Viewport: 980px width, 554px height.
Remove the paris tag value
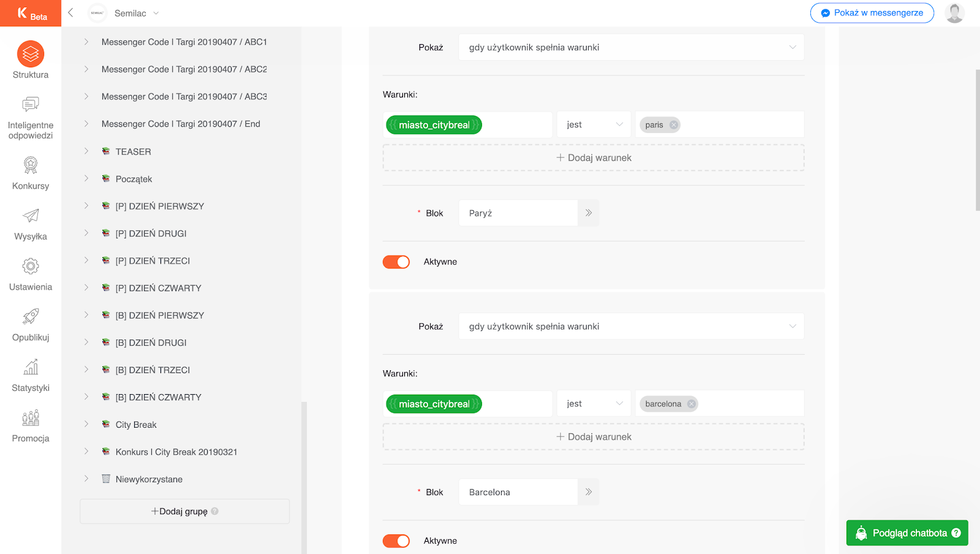(x=674, y=125)
